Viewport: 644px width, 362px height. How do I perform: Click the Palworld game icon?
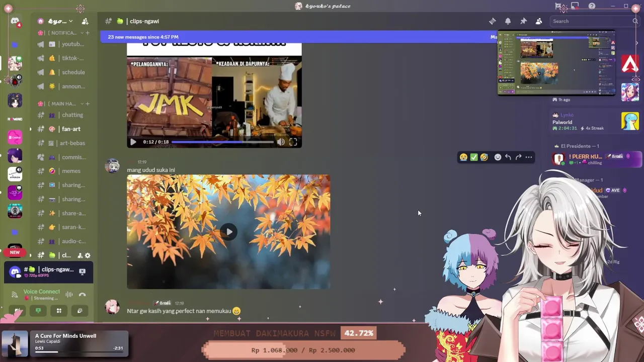(630, 121)
